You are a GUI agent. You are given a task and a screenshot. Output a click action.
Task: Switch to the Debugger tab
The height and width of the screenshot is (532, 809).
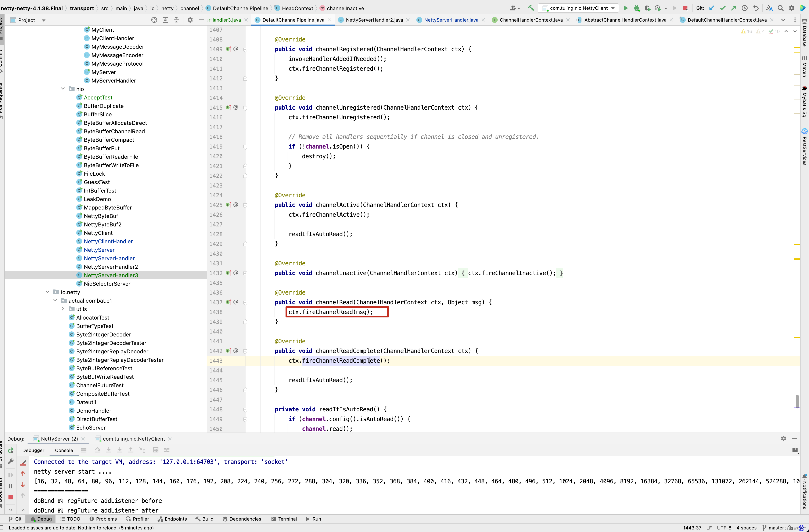[33, 450]
